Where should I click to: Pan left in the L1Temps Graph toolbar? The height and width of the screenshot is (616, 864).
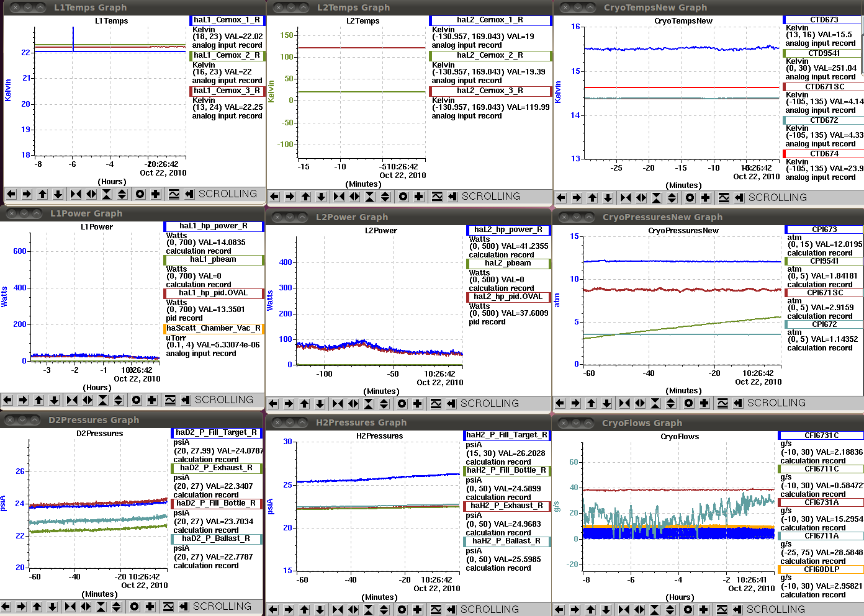pos(11,194)
